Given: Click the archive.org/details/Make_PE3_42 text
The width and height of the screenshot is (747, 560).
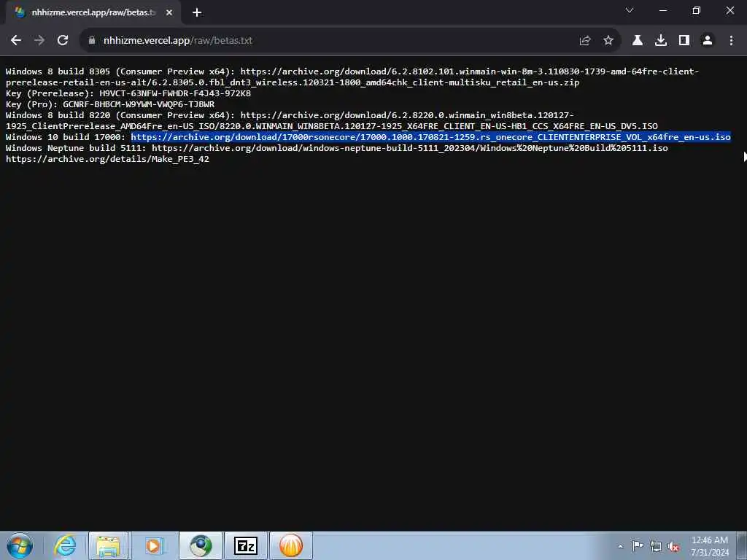Looking at the screenshot, I should (107, 159).
